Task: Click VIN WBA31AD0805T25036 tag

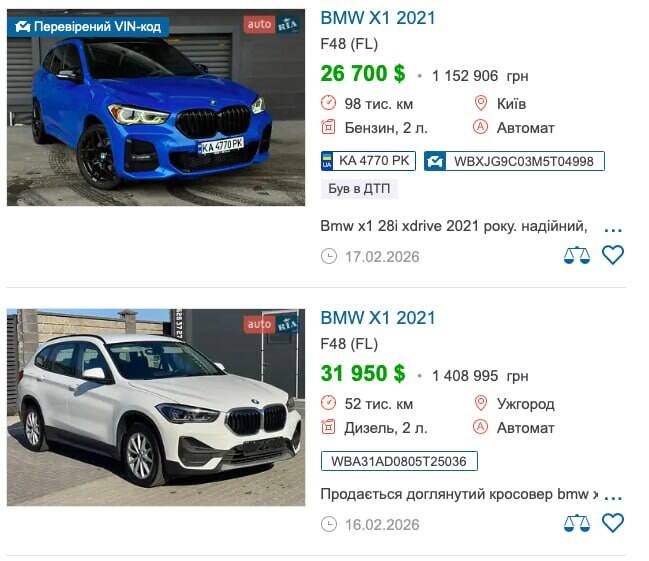Action: pyautogui.click(x=399, y=461)
